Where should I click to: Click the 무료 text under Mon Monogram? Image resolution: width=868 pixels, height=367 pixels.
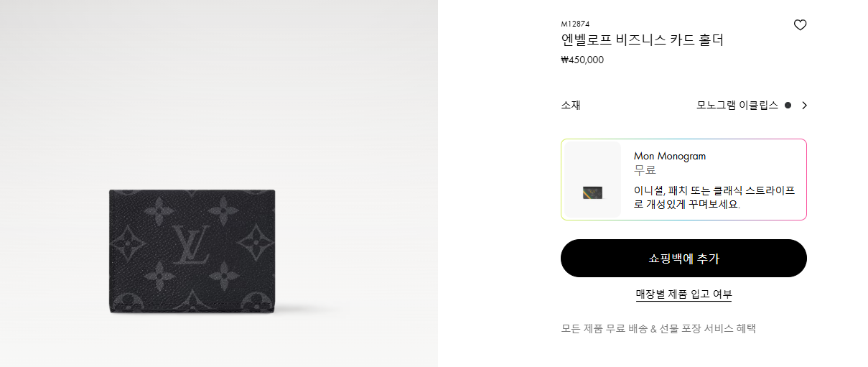pos(645,170)
